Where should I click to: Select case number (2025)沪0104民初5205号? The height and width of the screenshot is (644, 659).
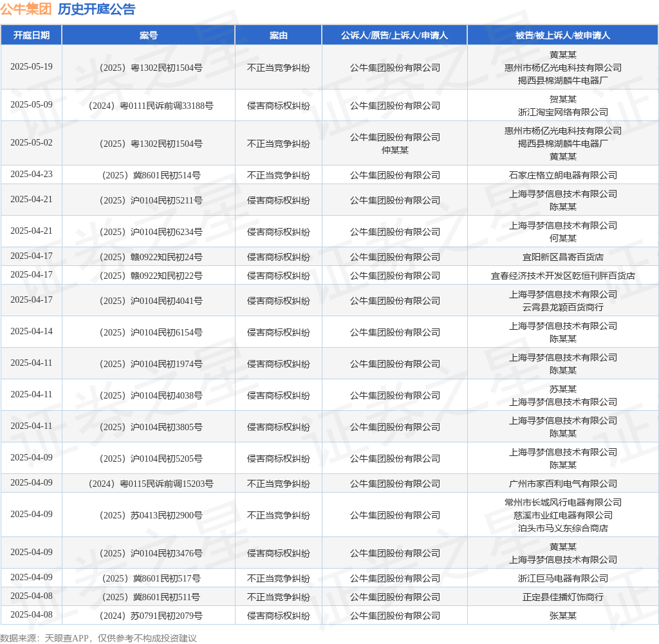pyautogui.click(x=151, y=459)
